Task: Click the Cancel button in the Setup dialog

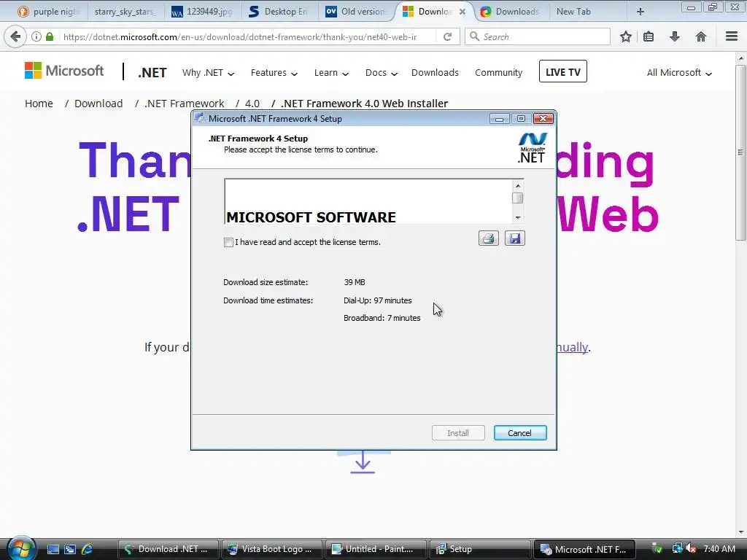Action: [x=519, y=433]
